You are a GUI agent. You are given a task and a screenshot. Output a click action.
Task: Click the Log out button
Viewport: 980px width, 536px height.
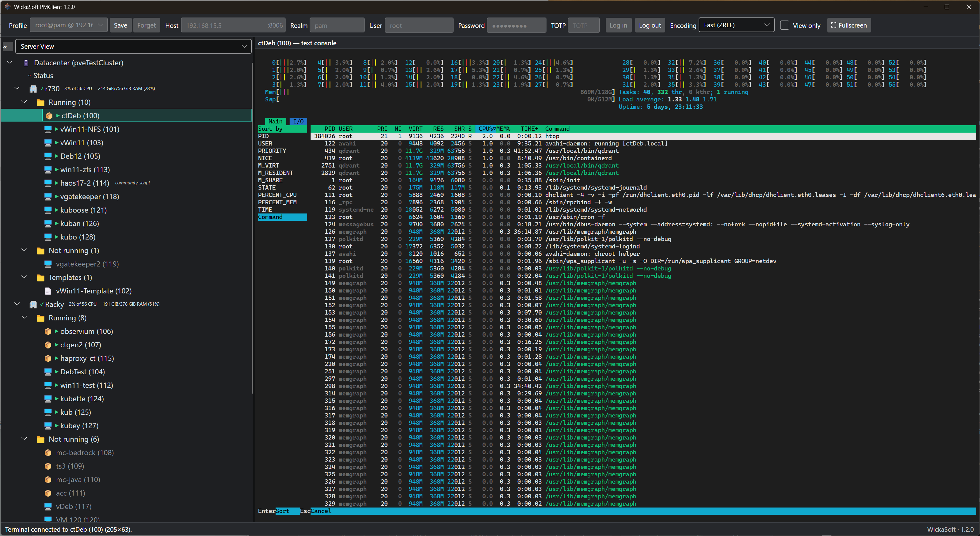650,25
